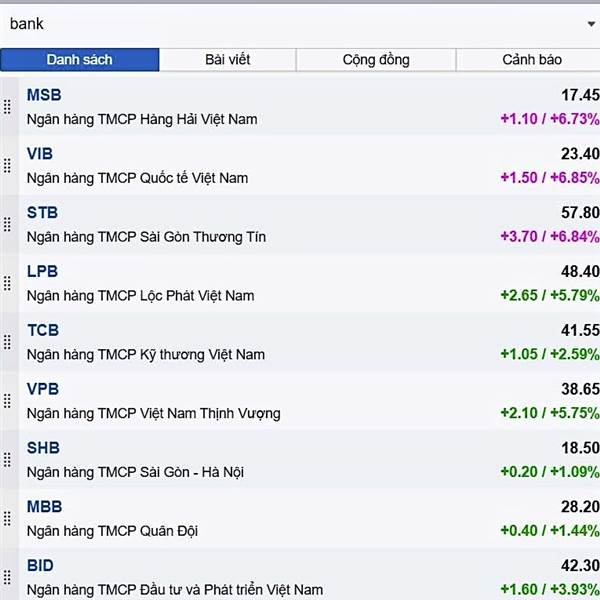This screenshot has width=600, height=600.
Task: Open the SHB ticker symbol
Action: (x=43, y=448)
